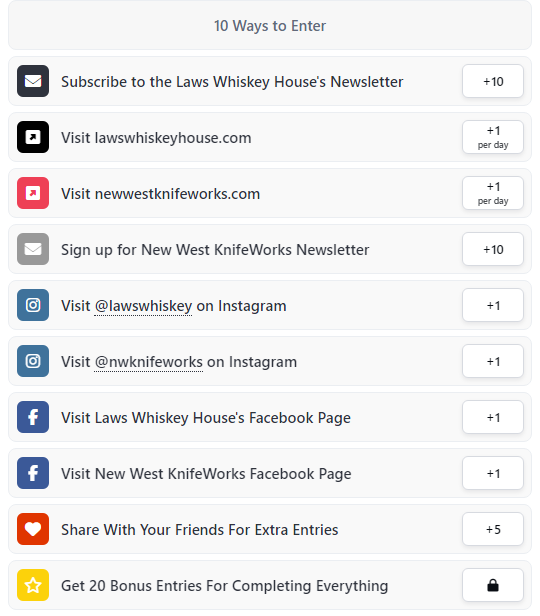Viewport: 540px width, 616px height.
Task: Expand Visit Laws Whiskey House's Facebook Page entry
Action: point(270,417)
